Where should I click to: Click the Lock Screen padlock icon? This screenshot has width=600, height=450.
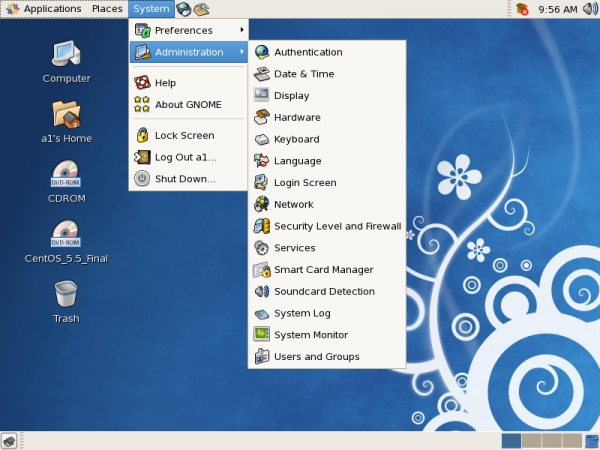[142, 135]
